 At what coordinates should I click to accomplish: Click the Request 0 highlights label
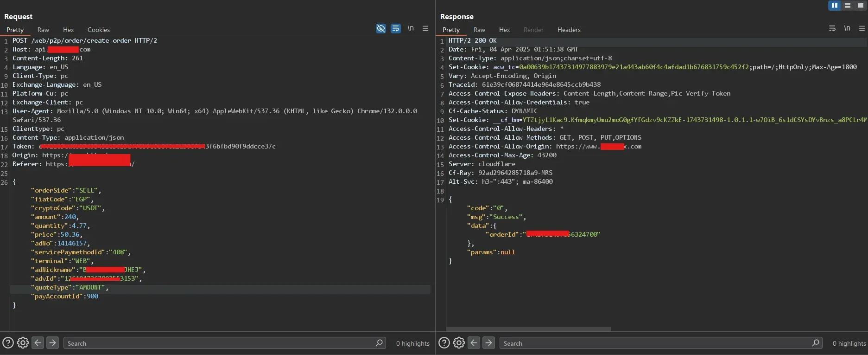412,343
